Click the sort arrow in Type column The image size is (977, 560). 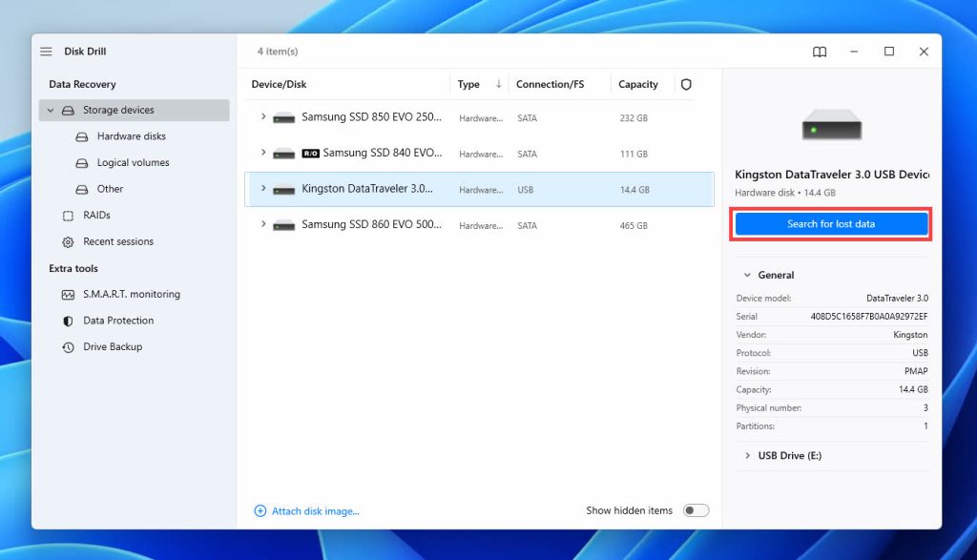[498, 83]
